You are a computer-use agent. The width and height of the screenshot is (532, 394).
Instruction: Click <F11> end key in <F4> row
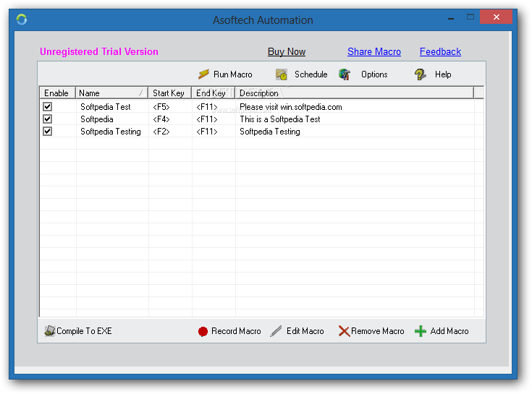(206, 119)
